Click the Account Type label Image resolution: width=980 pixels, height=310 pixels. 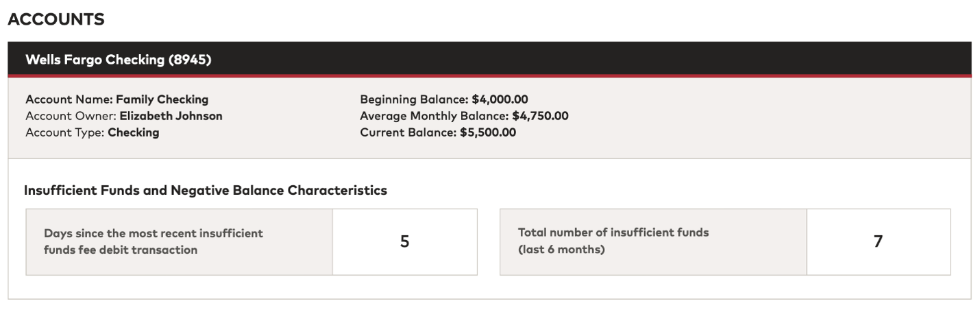[64, 132]
